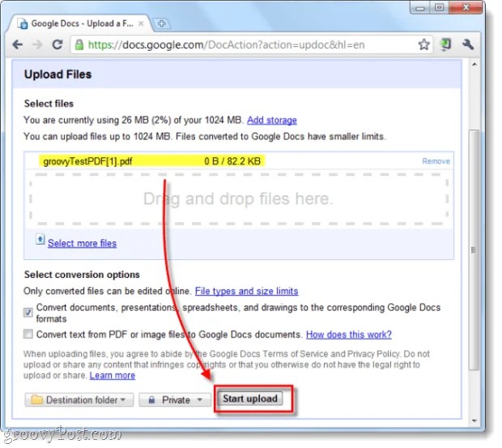
Task: Enable Convert text from PDF or image files
Action: click(28, 335)
